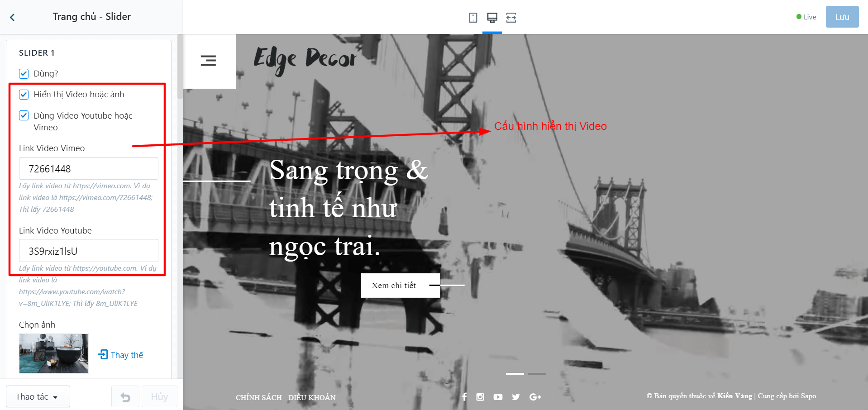Focus the Link Video Vimeo input field
This screenshot has height=410, width=868.
tap(89, 168)
